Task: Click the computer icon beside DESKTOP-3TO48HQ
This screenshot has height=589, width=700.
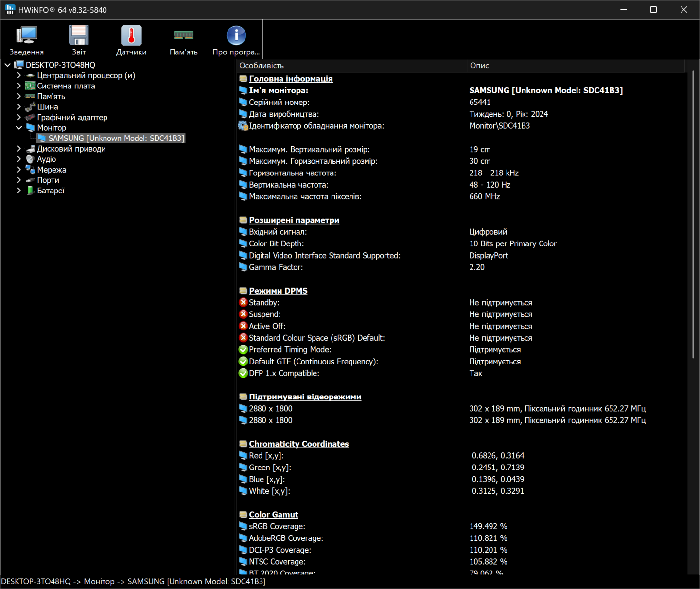Action: point(19,65)
